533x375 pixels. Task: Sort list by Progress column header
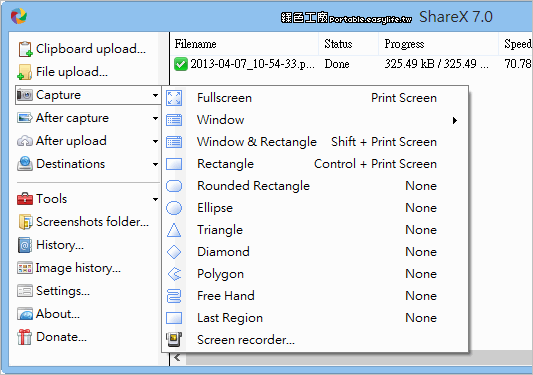tap(438, 44)
